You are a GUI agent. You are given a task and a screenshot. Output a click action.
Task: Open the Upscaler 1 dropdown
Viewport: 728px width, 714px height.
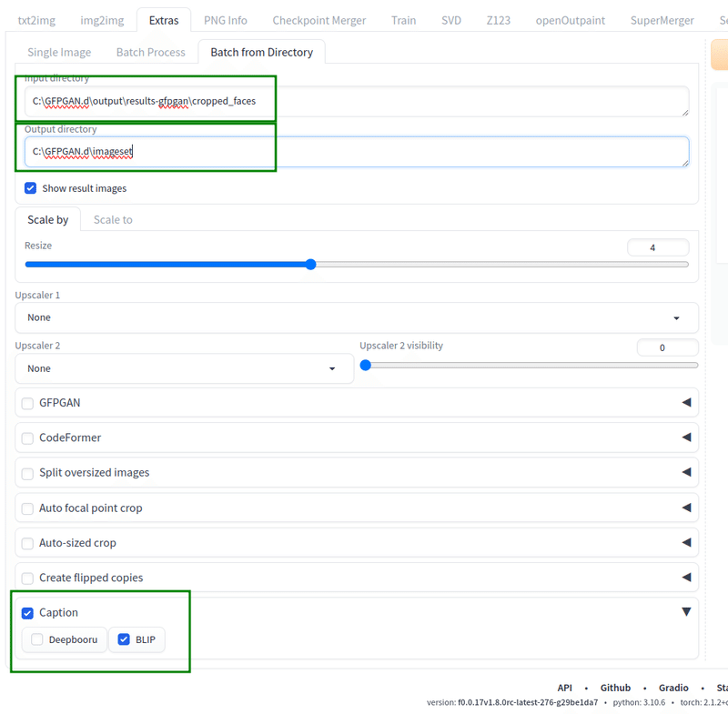(x=356, y=317)
